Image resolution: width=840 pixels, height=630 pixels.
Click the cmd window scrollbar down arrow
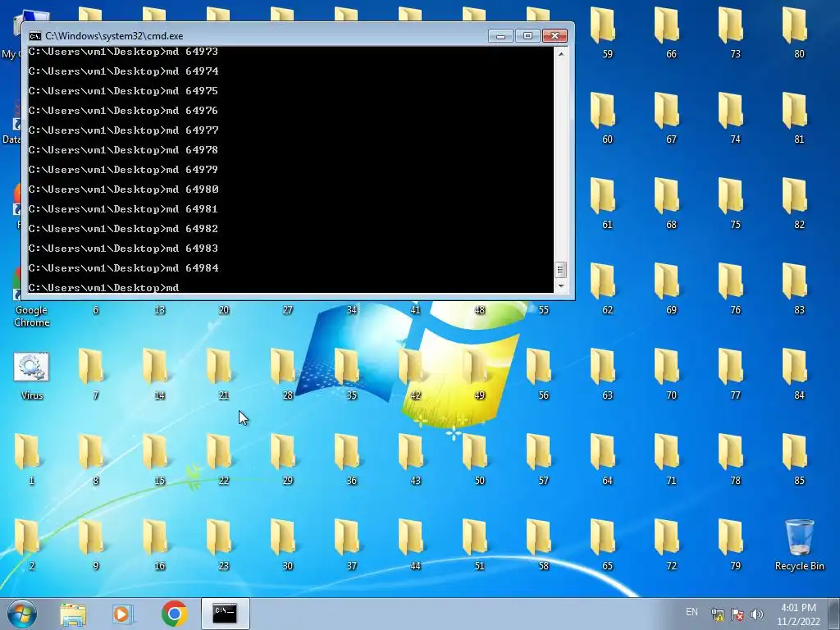(x=560, y=286)
